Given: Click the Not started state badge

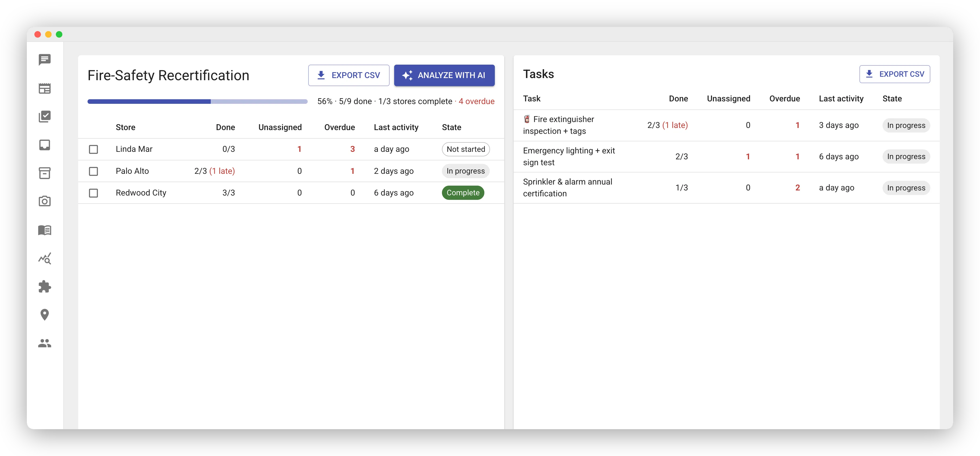Looking at the screenshot, I should (x=466, y=149).
